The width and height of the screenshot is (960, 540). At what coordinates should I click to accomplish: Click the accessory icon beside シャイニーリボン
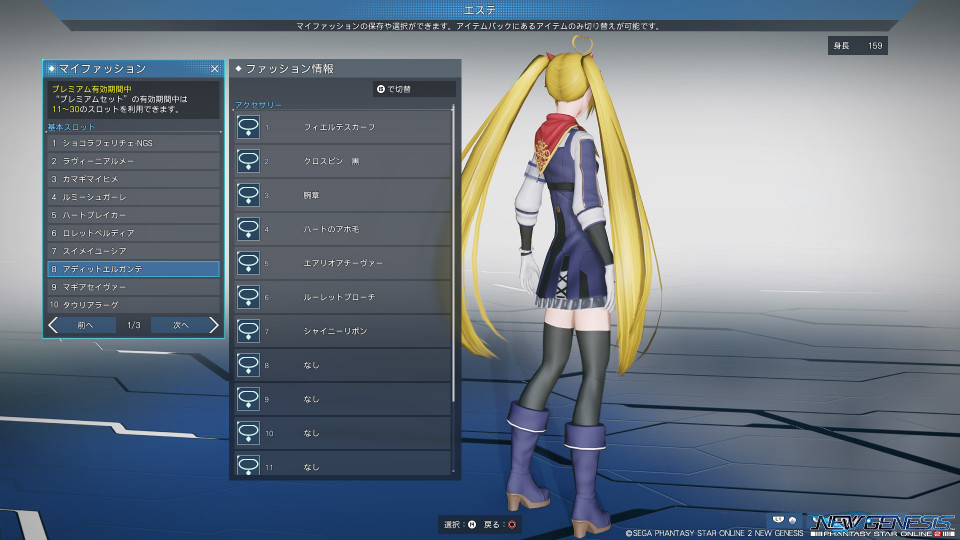coord(248,331)
